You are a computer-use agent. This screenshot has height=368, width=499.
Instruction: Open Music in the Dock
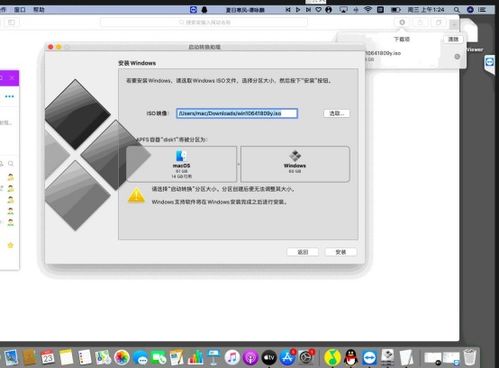pyautogui.click(x=232, y=358)
